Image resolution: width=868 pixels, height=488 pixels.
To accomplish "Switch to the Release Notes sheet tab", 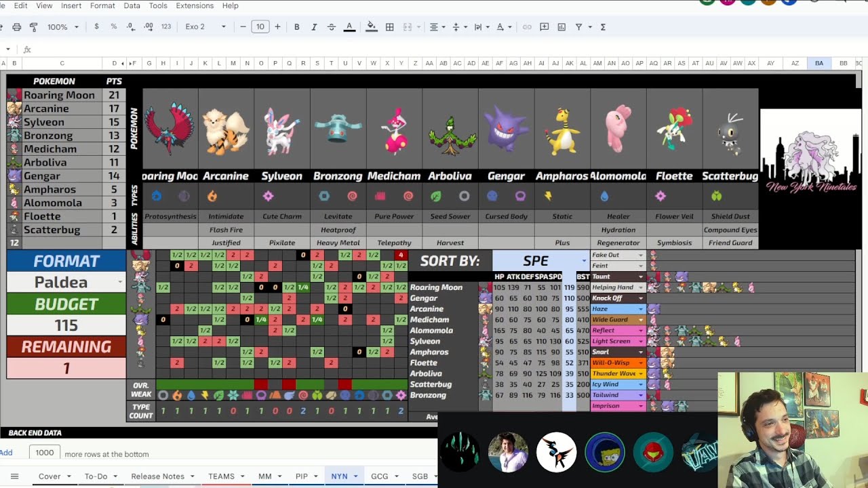I will (158, 476).
